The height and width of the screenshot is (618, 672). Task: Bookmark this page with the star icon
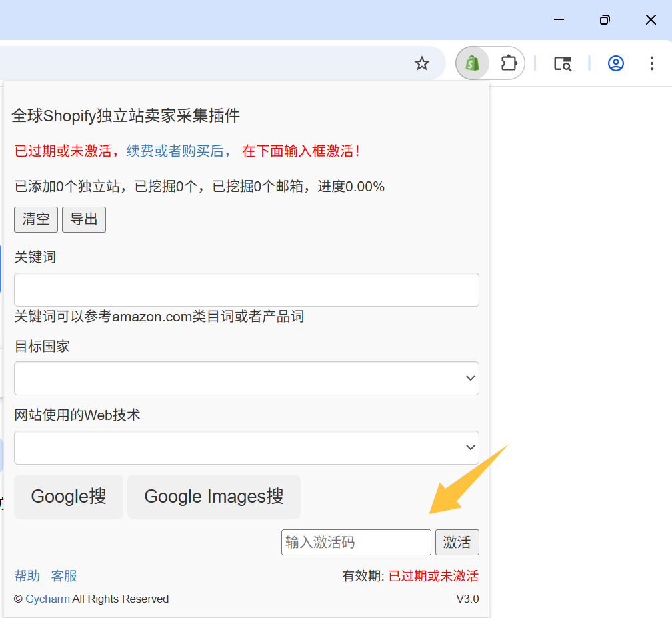[x=422, y=63]
